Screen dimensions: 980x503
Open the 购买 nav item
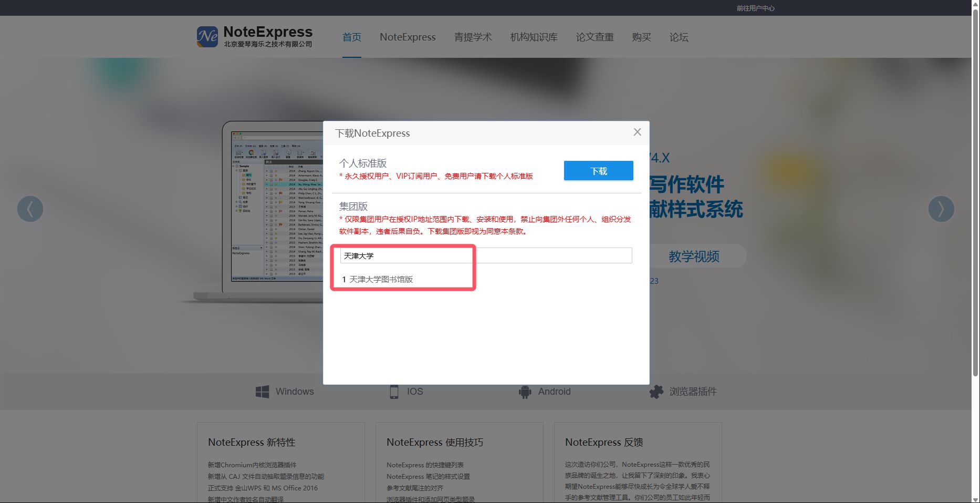click(641, 37)
